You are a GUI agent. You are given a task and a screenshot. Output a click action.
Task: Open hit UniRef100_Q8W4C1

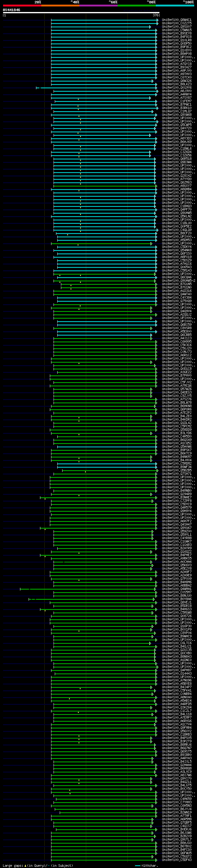coord(176,20)
